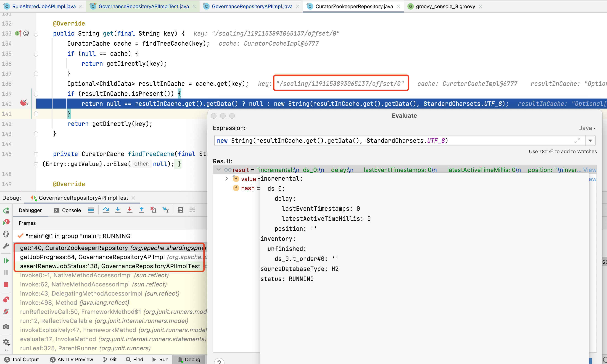The height and width of the screenshot is (364, 607).
Task: Click Drop Frame icon
Action: [x=153, y=210]
